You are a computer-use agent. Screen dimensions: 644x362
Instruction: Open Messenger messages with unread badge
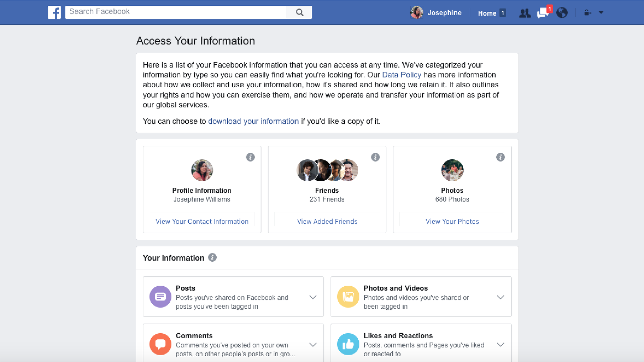pyautogui.click(x=543, y=13)
